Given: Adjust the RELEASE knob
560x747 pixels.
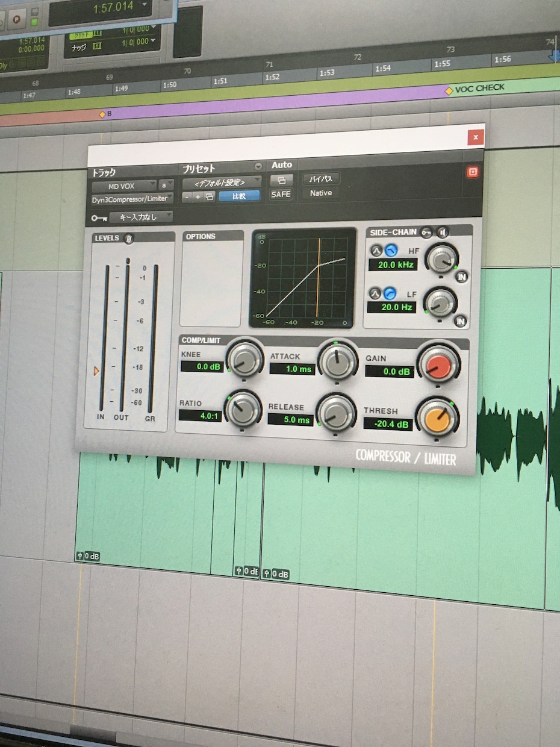Looking at the screenshot, I should point(335,413).
